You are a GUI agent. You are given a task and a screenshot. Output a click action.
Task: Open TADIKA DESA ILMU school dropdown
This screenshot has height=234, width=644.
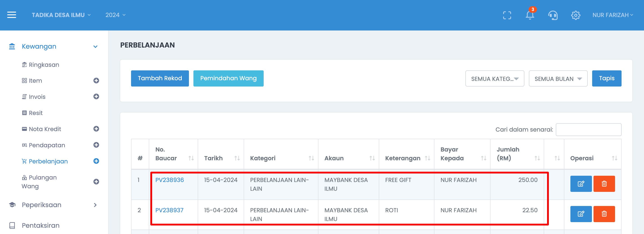point(61,15)
